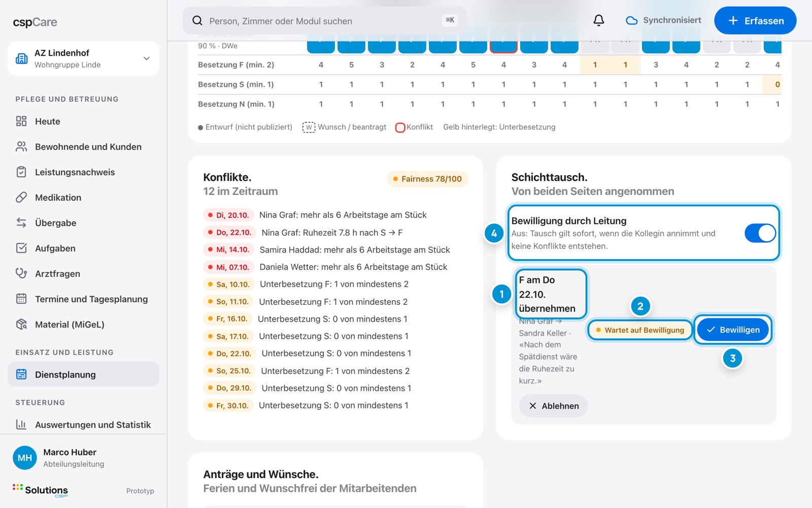812x508 pixels.
Task: Click the Aufgaben checkbox icon
Action: pos(21,248)
